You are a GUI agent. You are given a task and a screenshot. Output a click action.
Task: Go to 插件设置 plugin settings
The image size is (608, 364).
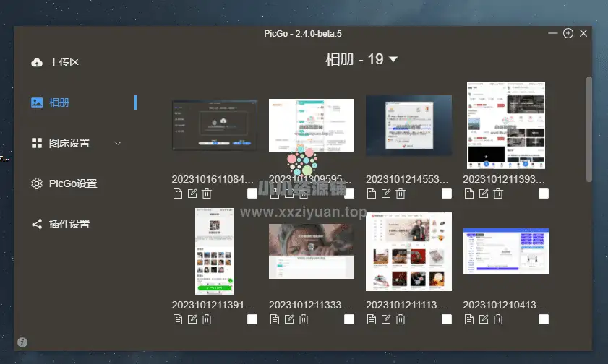[69, 224]
